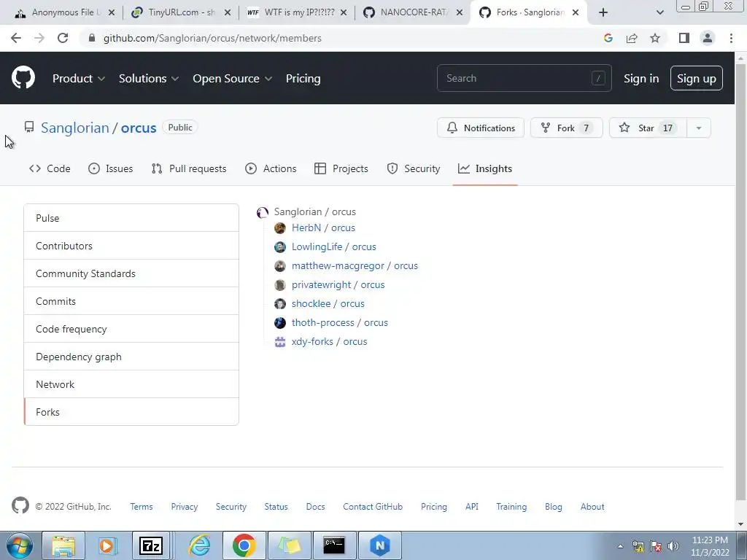This screenshot has height=560, width=747.
Task: Click the shocklee user avatar
Action: (280, 304)
